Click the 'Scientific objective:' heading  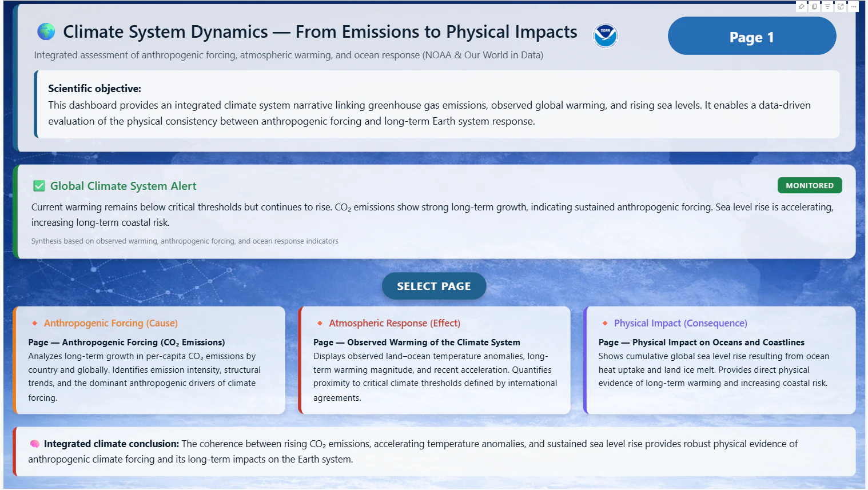pyautogui.click(x=94, y=89)
